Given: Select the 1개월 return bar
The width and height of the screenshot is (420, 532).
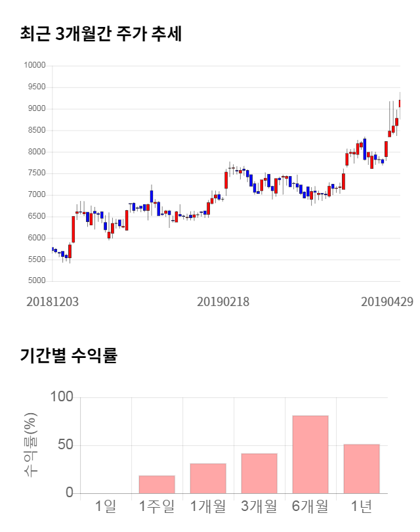Looking at the screenshot, I should [208, 478].
